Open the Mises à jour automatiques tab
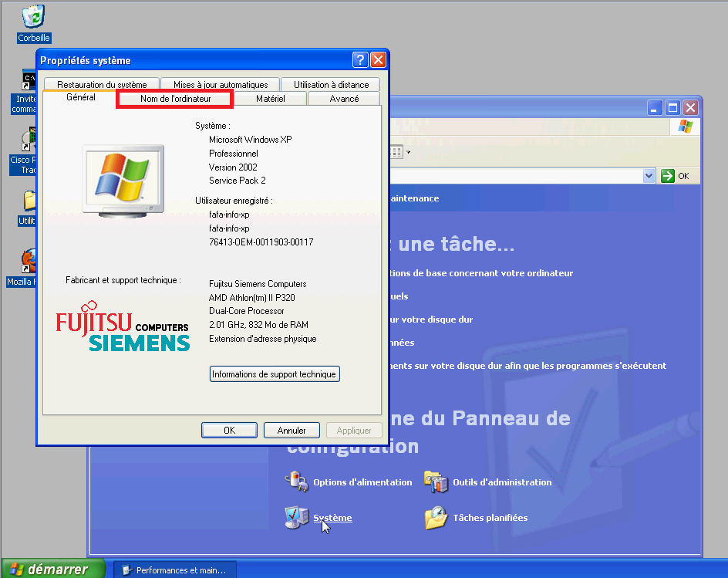This screenshot has width=728, height=578. (x=221, y=85)
